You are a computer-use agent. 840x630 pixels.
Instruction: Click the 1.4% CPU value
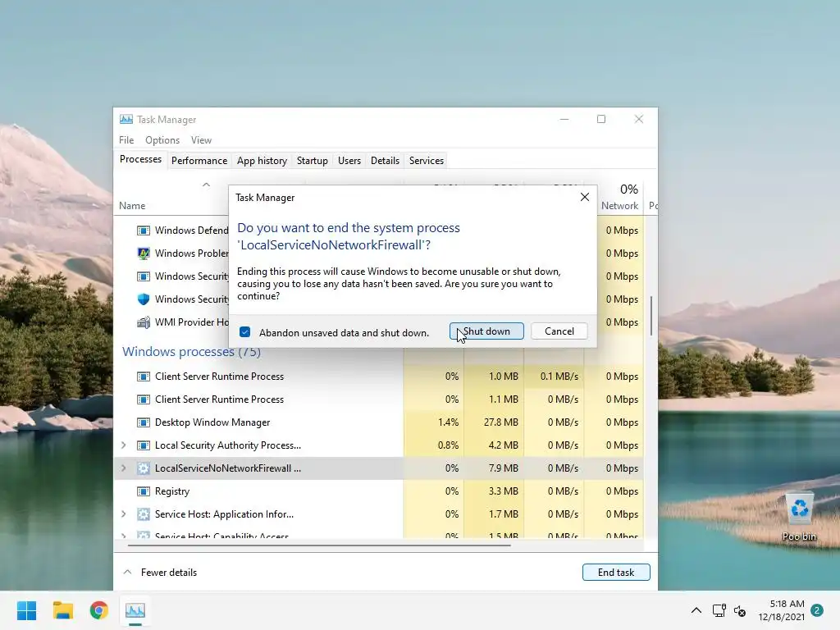[449, 422]
